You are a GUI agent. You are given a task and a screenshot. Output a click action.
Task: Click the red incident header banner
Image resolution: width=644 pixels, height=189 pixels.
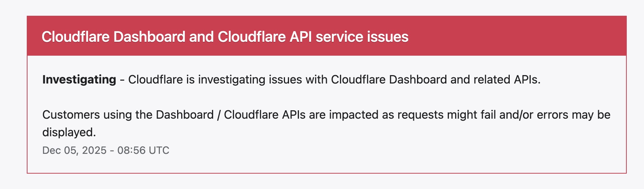pyautogui.click(x=513, y=36)
